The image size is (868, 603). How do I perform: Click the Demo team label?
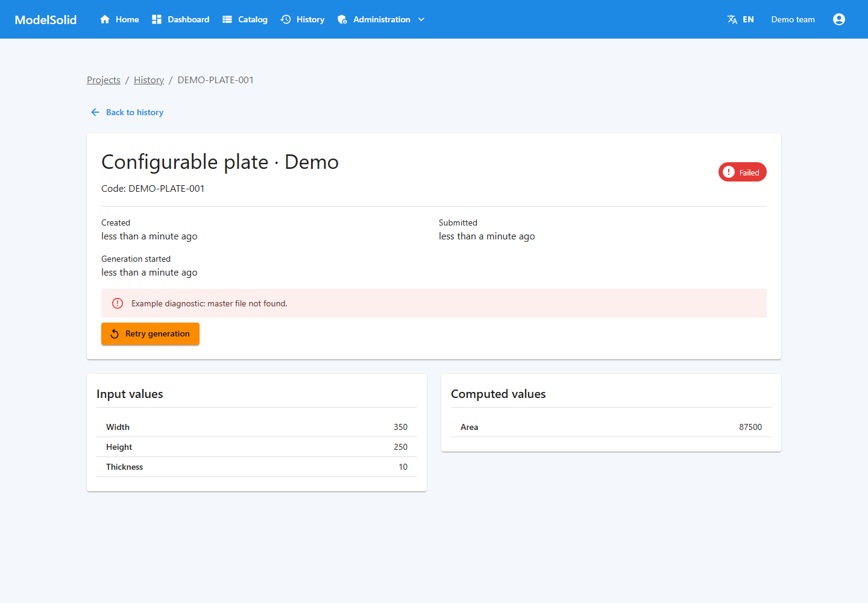click(793, 19)
